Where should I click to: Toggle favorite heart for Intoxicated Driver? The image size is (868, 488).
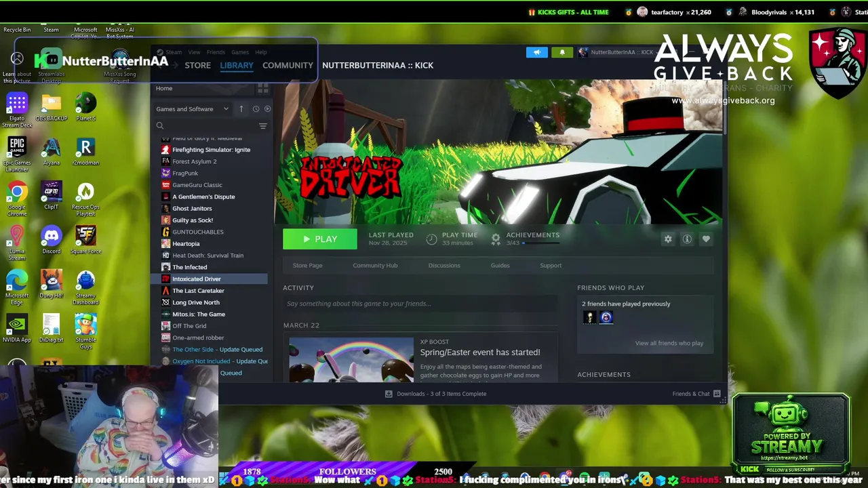point(706,239)
